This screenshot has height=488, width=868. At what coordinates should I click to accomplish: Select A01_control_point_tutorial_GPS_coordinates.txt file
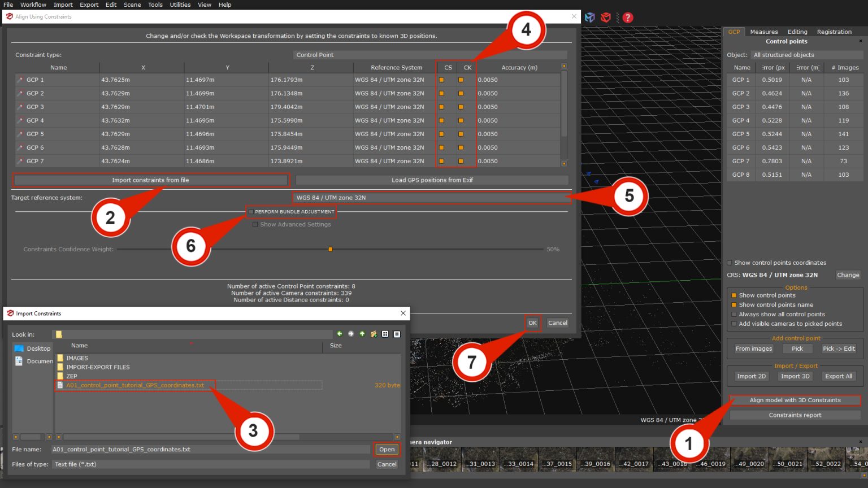click(134, 385)
